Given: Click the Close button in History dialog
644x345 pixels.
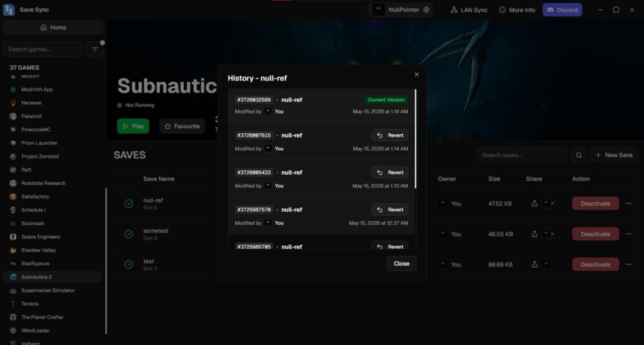Looking at the screenshot, I should click(401, 263).
